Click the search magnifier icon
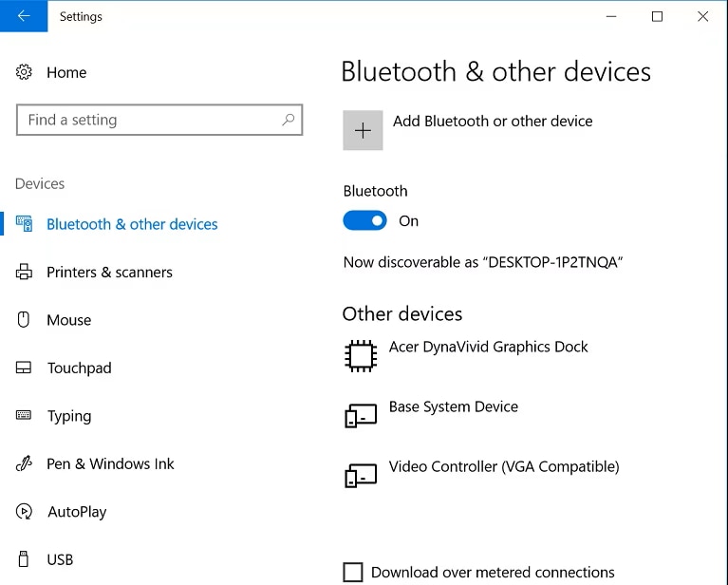Image resolution: width=728 pixels, height=585 pixels. click(289, 120)
